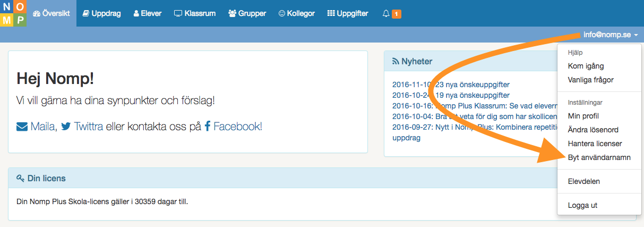
Task: Choose Logga ut in the dropdown
Action: (582, 205)
